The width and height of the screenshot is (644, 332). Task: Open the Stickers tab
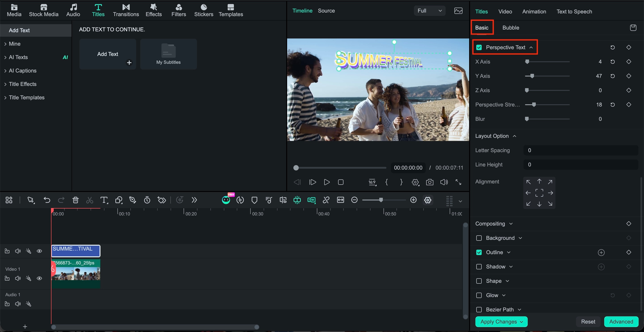[203, 11]
